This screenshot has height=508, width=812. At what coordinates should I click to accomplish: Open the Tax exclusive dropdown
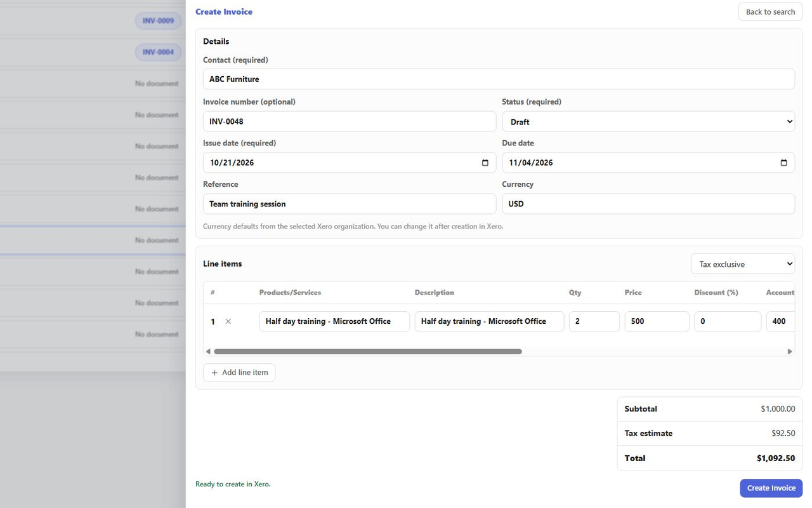point(743,264)
